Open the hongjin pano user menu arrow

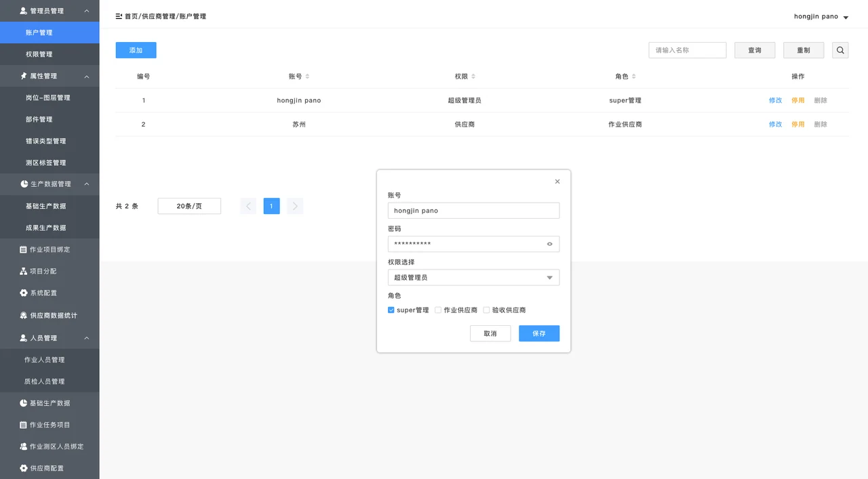point(846,18)
